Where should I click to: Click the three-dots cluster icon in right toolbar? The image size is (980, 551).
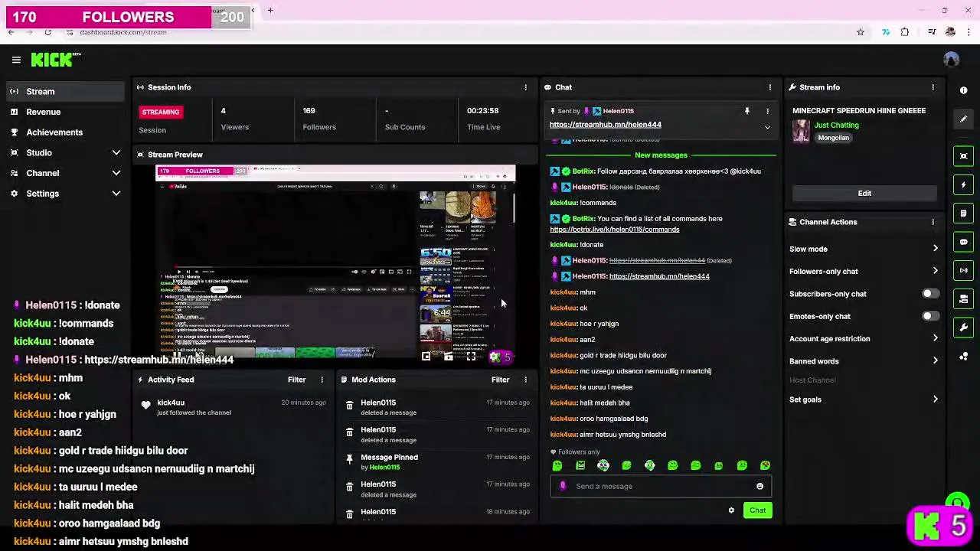(964, 357)
